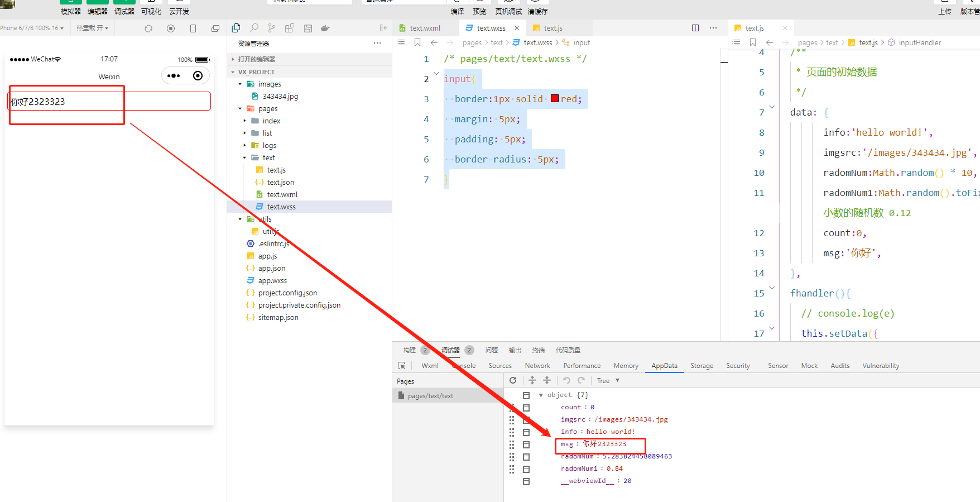Click the bookmark icon in text.js editor
The image size is (980, 502).
click(753, 42)
